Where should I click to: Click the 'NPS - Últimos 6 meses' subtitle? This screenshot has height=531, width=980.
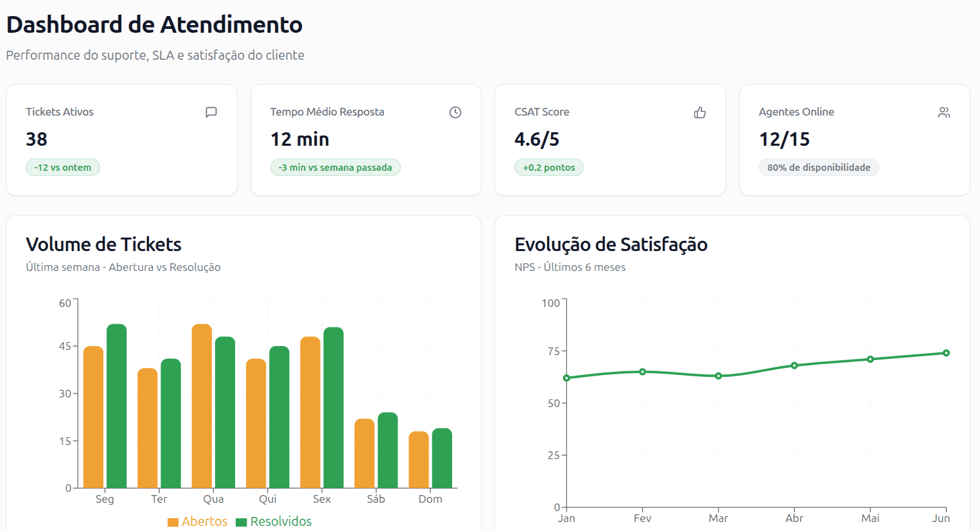(570, 267)
